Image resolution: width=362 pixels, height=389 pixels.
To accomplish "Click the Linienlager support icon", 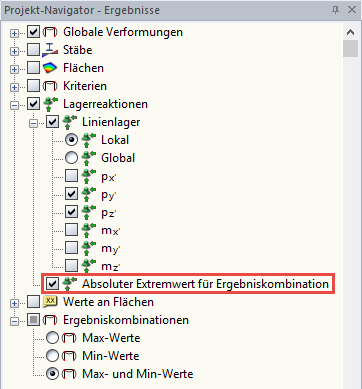I will [70, 122].
